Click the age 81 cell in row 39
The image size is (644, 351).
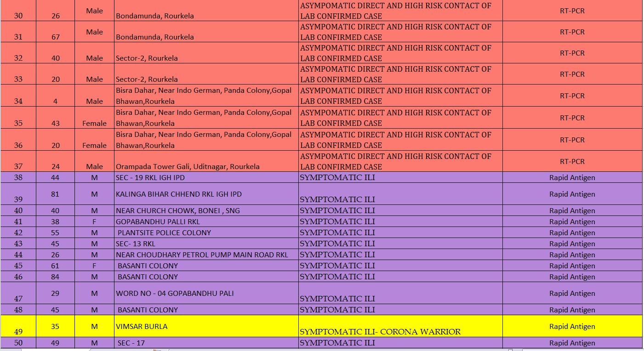[56, 194]
